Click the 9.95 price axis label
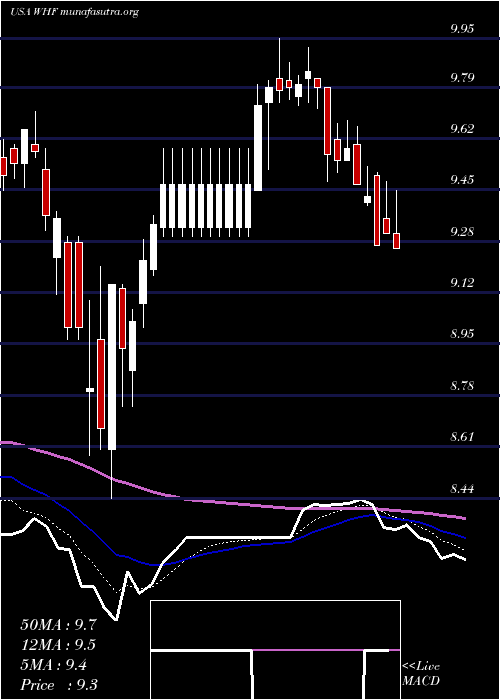Viewport: 500px width, 700px height. point(462,29)
